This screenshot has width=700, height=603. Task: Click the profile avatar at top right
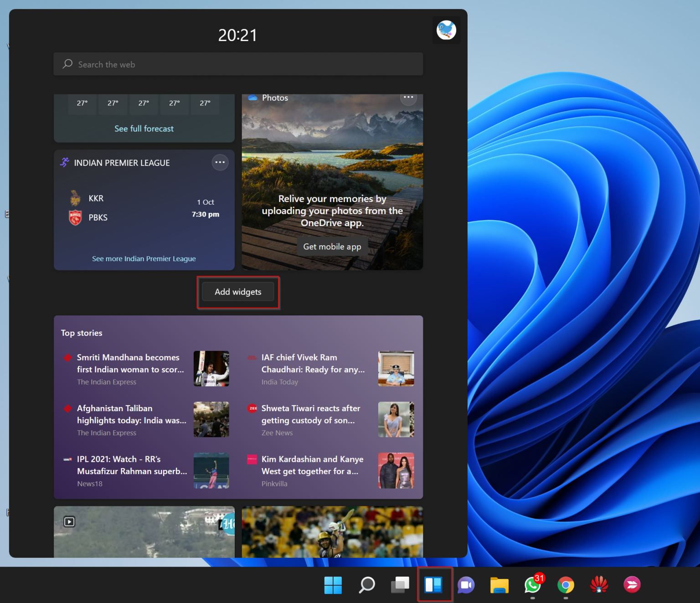click(446, 30)
